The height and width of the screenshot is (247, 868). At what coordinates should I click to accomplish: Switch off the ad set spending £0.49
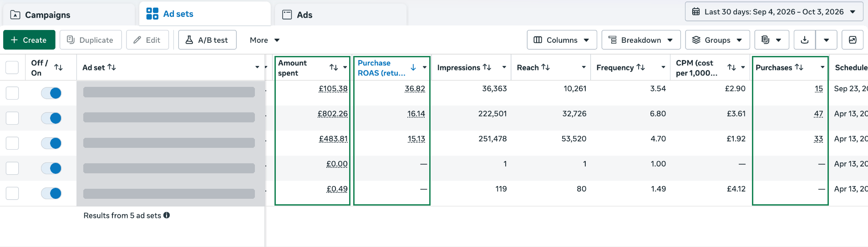point(51,193)
